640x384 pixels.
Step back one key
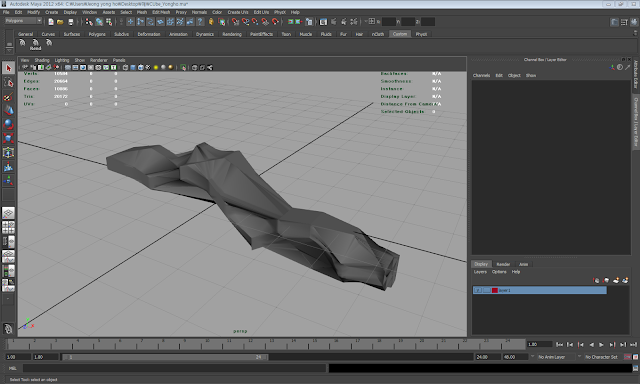(580, 345)
